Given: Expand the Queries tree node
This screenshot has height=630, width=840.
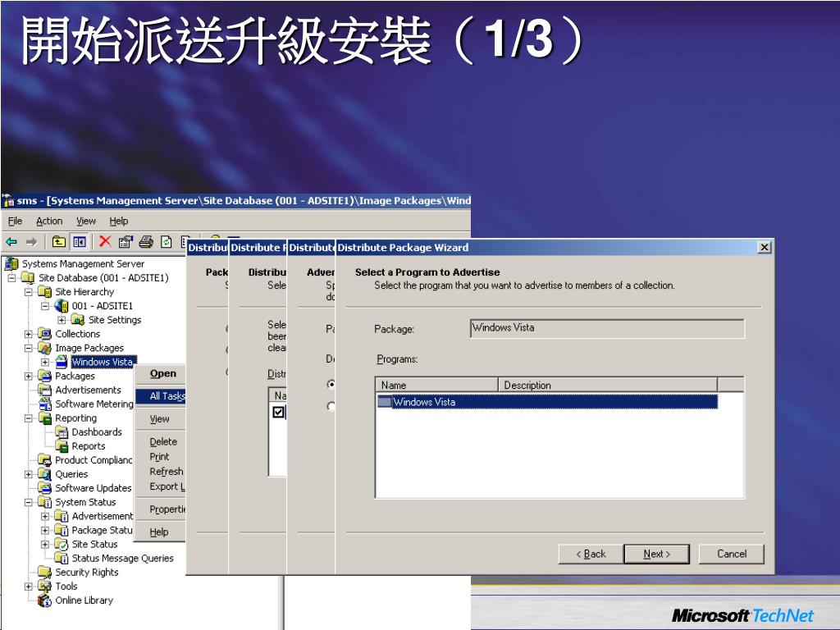Looking at the screenshot, I should click(29, 474).
